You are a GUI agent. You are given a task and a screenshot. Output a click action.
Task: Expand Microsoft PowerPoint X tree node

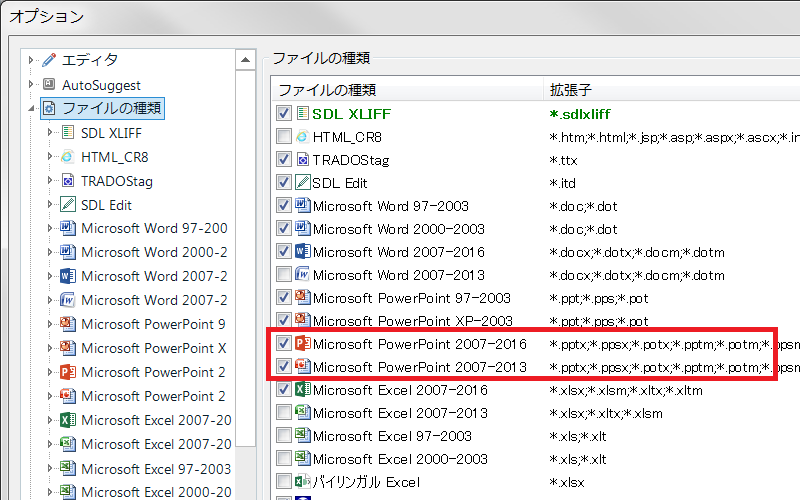click(49, 348)
